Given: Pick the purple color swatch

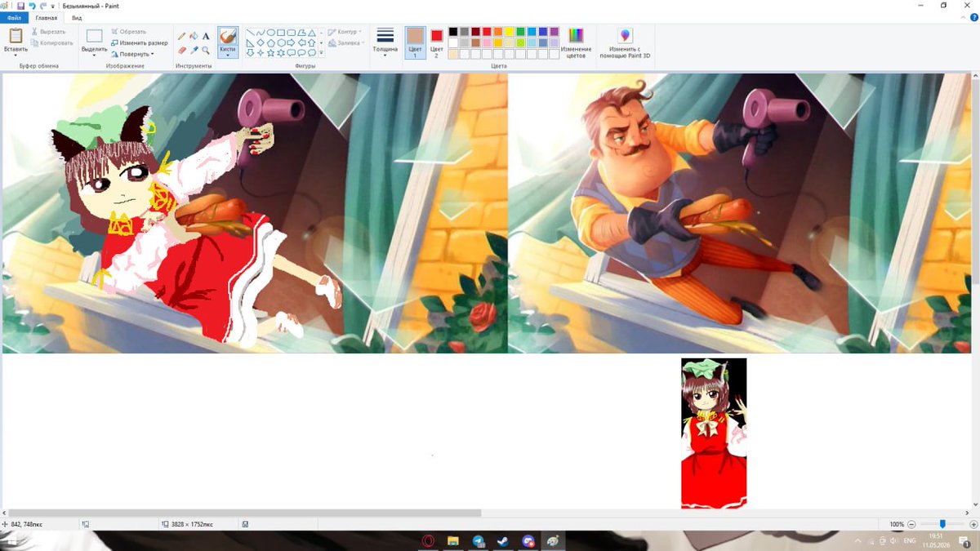Looking at the screenshot, I should [555, 32].
